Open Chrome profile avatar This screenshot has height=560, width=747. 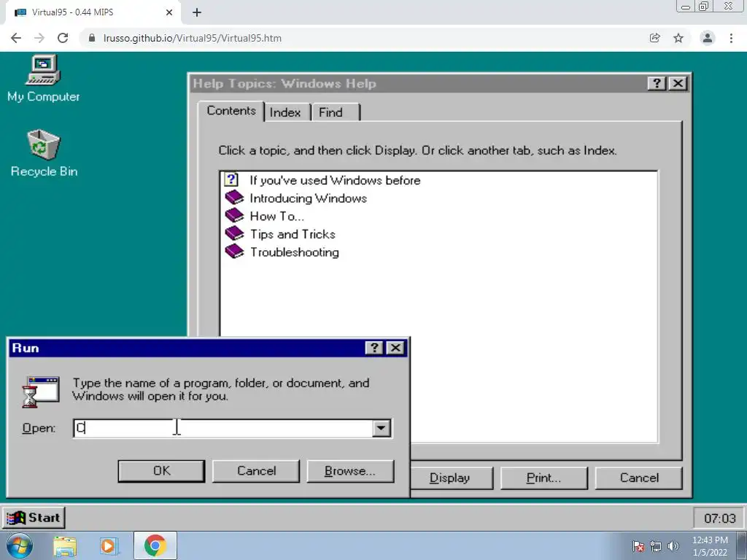(x=708, y=38)
